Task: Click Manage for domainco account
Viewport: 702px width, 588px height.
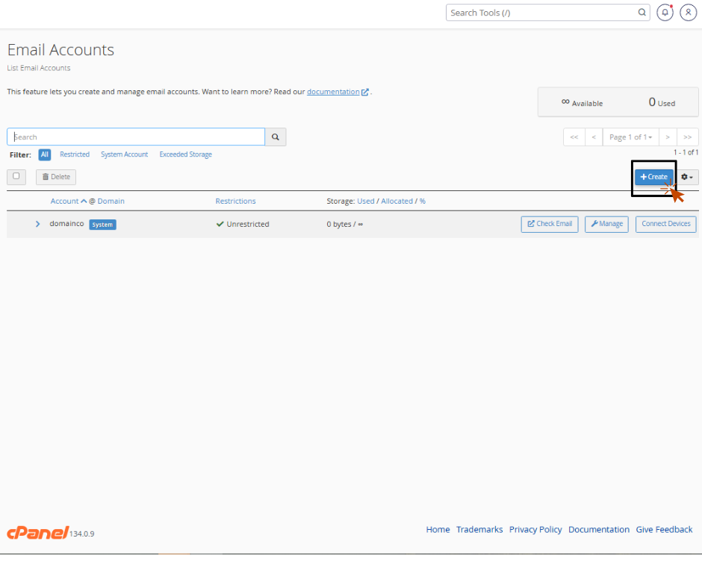Action: [x=606, y=224]
